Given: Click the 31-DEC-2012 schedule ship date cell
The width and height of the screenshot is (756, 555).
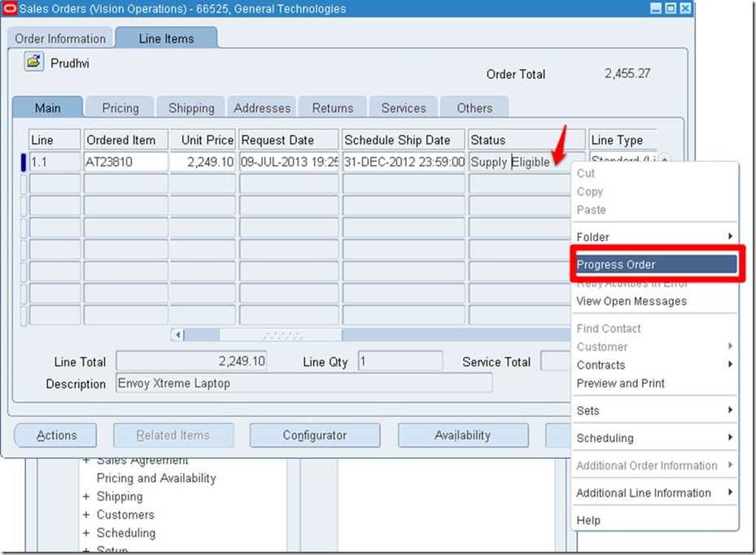Looking at the screenshot, I should coord(404,162).
